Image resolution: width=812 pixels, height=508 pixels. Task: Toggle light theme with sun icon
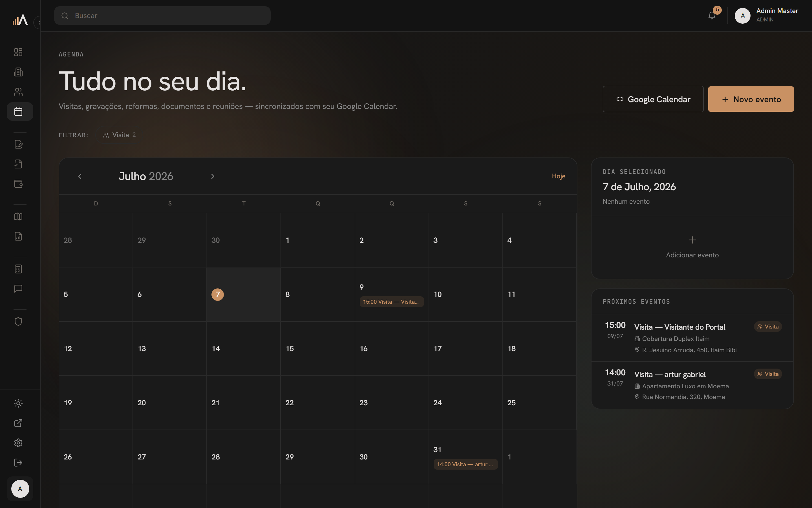click(18, 403)
